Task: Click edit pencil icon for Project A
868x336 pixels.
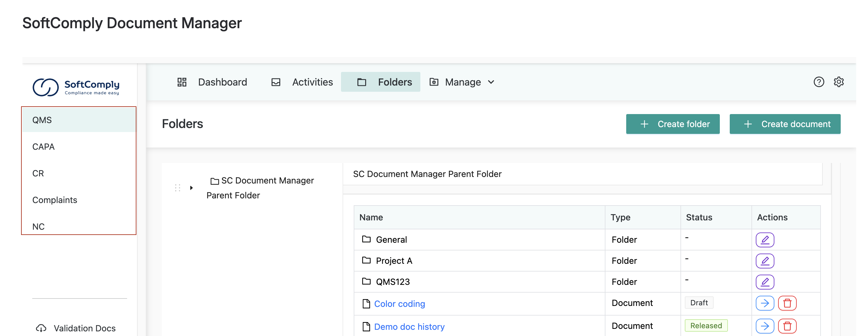Action: [x=764, y=261]
